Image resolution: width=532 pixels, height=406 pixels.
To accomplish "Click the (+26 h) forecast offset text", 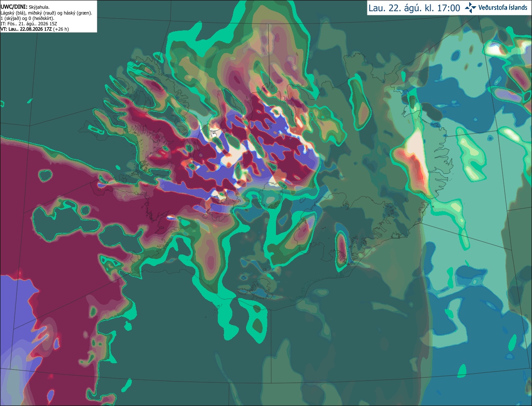I will (61, 29).
